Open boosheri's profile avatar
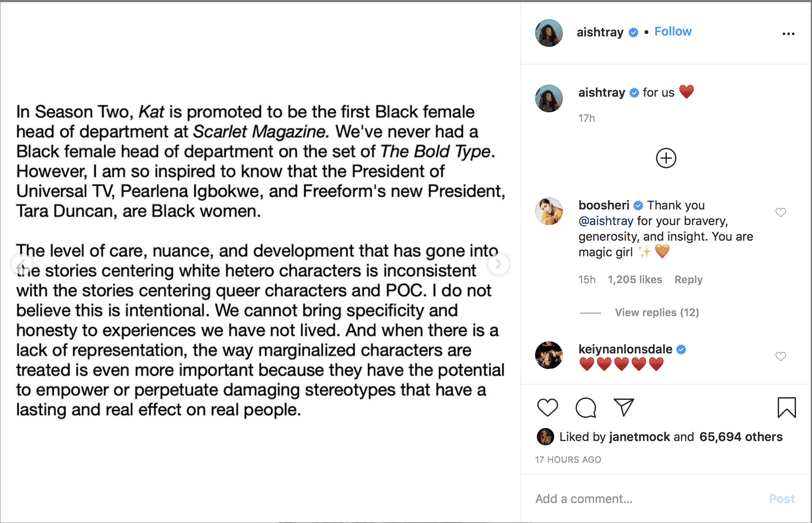 pyautogui.click(x=549, y=211)
